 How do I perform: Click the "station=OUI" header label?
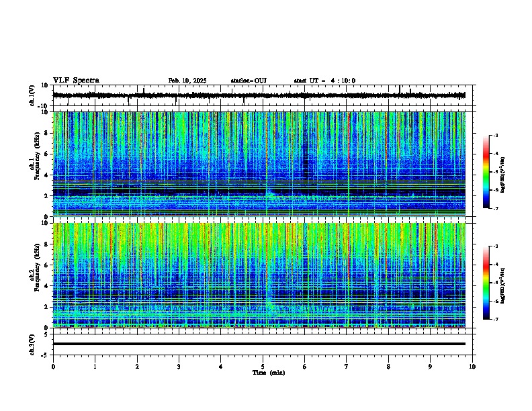(x=249, y=81)
